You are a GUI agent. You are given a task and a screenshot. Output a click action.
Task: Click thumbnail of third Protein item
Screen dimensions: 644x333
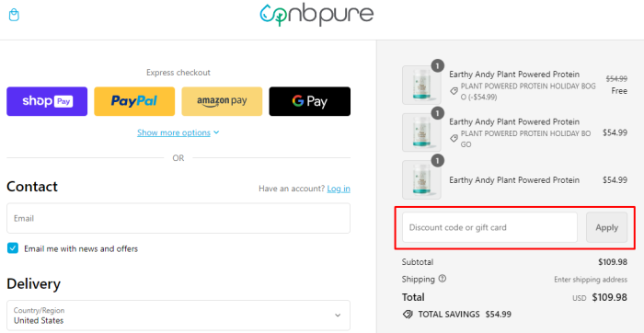pyautogui.click(x=421, y=180)
